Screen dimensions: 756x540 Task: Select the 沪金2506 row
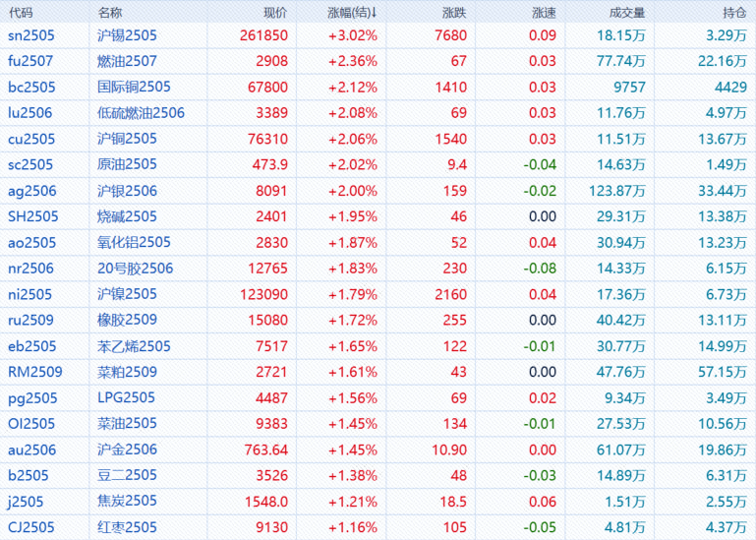click(x=128, y=450)
